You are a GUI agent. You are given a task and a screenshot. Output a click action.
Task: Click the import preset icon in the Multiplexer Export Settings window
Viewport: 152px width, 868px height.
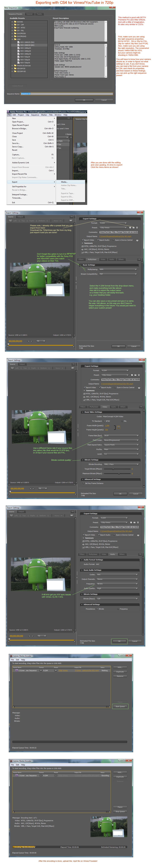(133, 227)
